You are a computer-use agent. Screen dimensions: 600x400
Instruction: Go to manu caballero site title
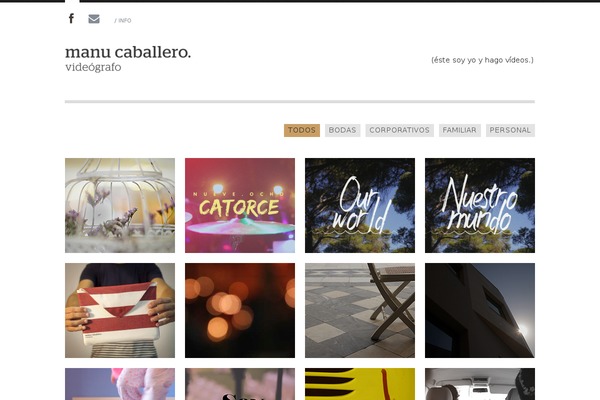[x=128, y=52]
